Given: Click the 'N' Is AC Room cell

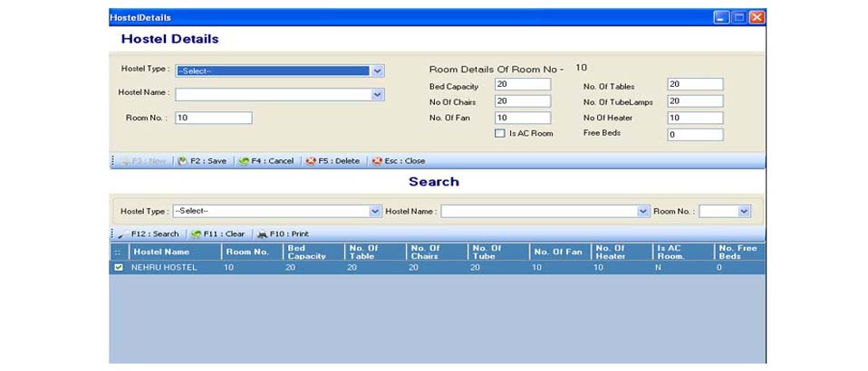Looking at the screenshot, I should [684, 268].
